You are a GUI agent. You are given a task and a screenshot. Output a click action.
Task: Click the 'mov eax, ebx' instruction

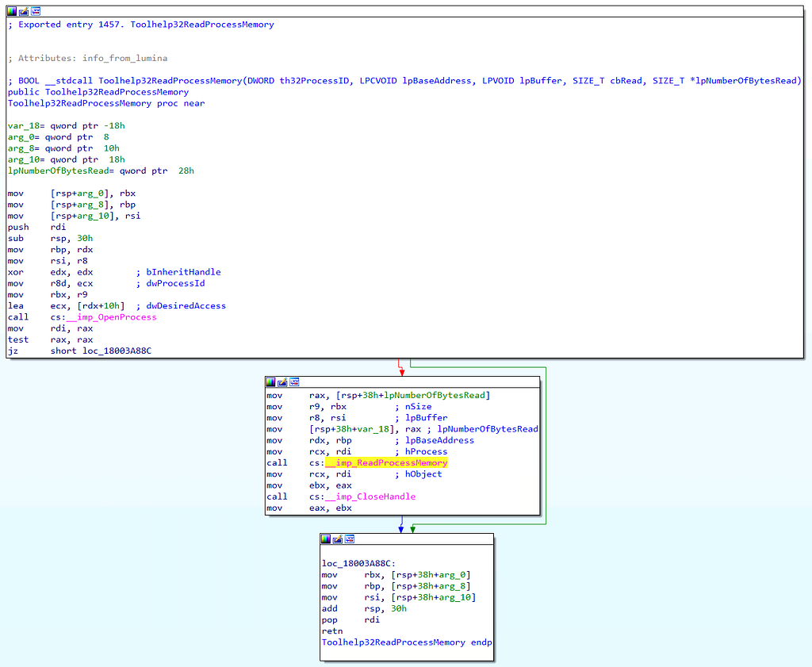point(309,508)
